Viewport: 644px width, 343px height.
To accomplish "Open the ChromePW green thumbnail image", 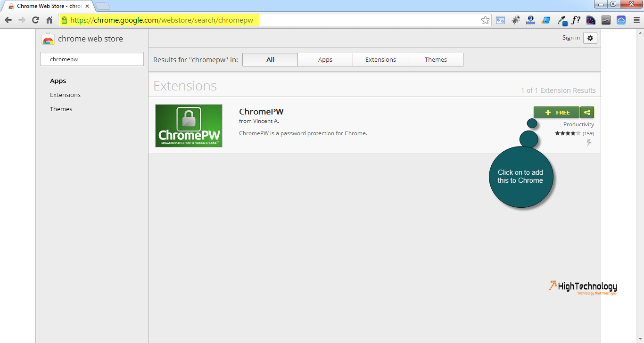I will 189,126.
